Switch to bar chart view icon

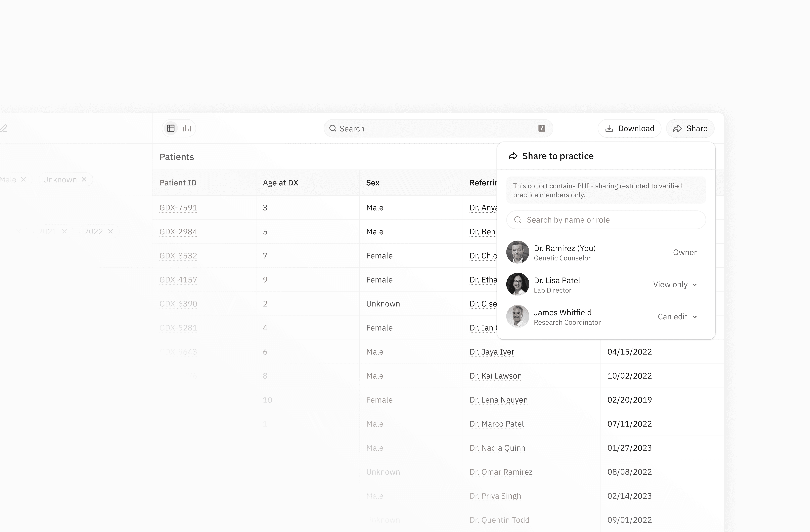(187, 128)
